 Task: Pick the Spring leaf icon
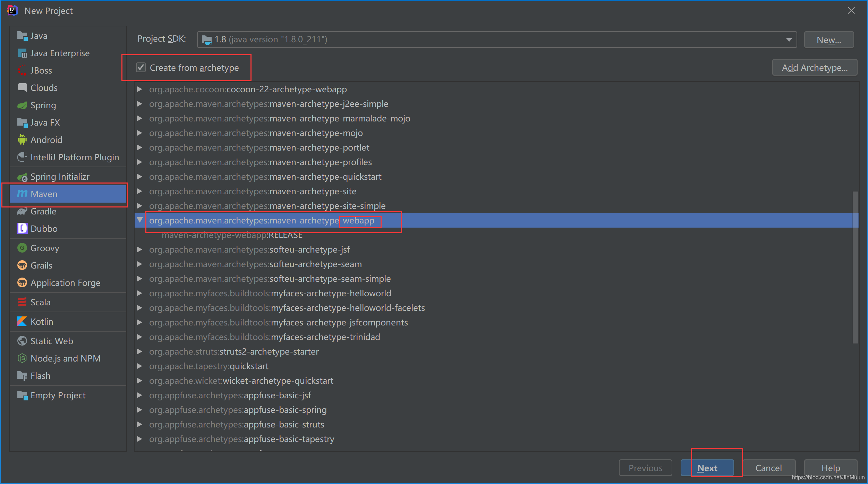click(x=22, y=105)
